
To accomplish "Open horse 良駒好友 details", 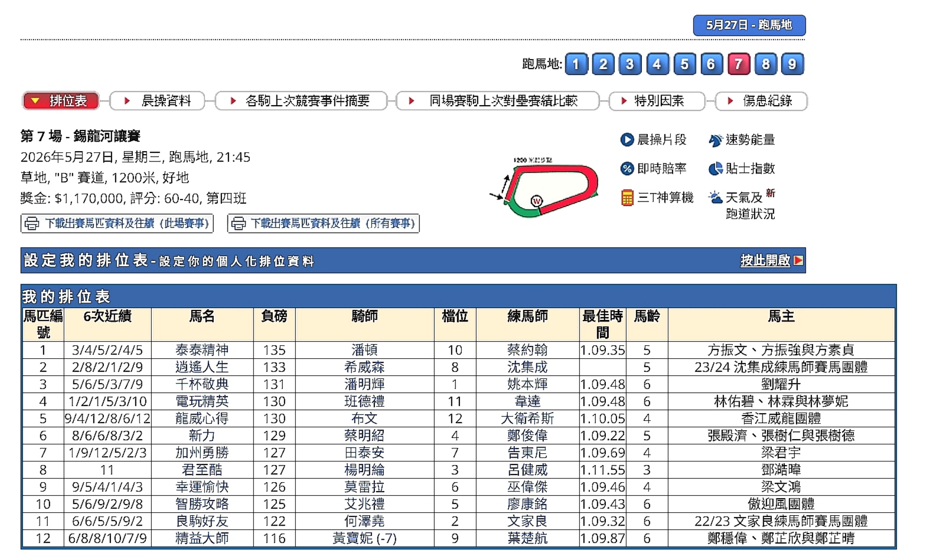I will [202, 521].
